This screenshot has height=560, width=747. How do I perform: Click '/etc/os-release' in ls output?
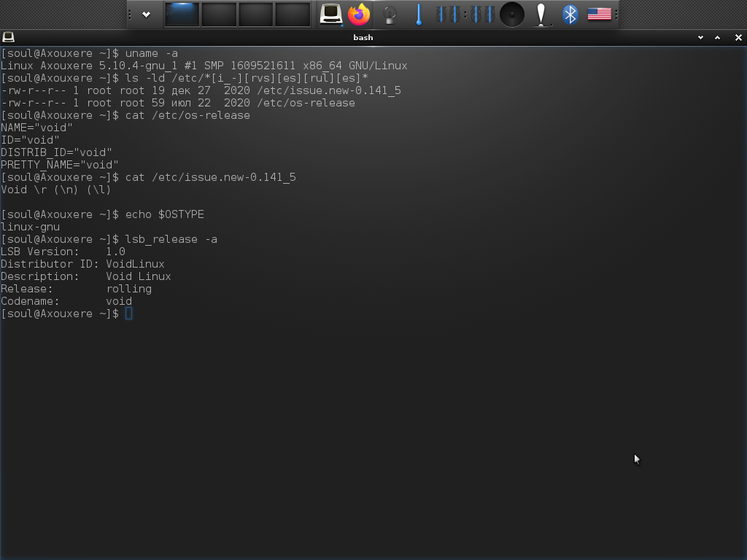click(306, 103)
